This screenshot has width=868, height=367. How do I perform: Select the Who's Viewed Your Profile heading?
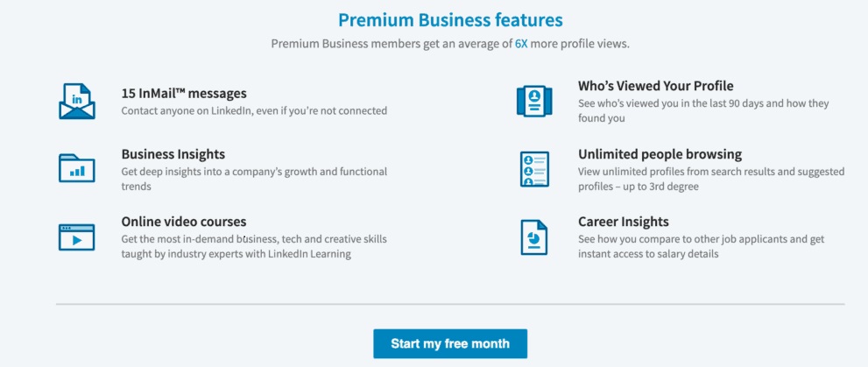[x=656, y=86]
